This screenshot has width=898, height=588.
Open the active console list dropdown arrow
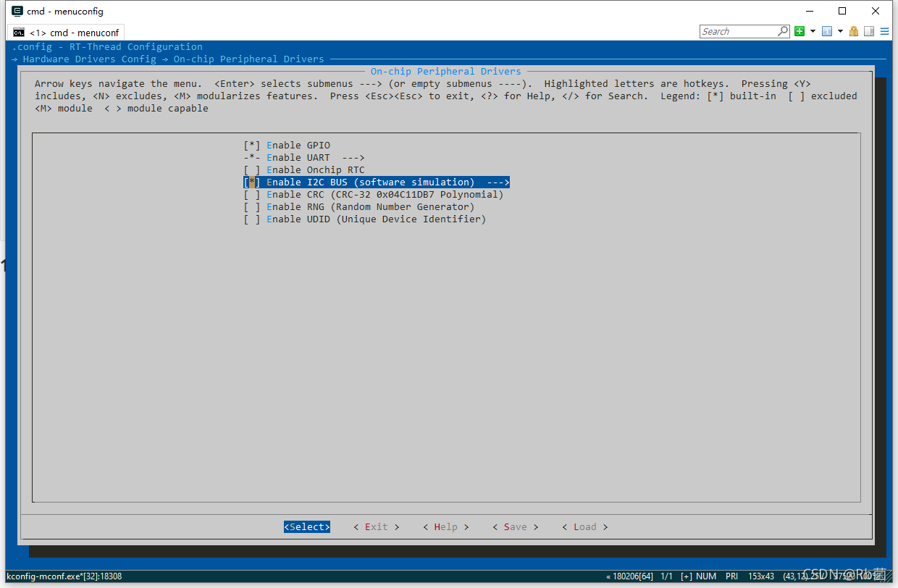point(840,31)
